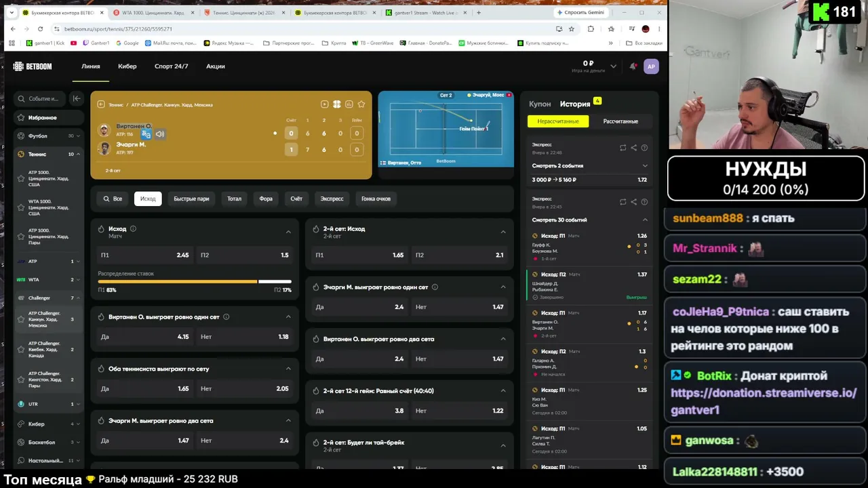Image resolution: width=868 pixels, height=488 pixels.
Task: Click the Избранное star in the sidebar
Action: tap(22, 118)
